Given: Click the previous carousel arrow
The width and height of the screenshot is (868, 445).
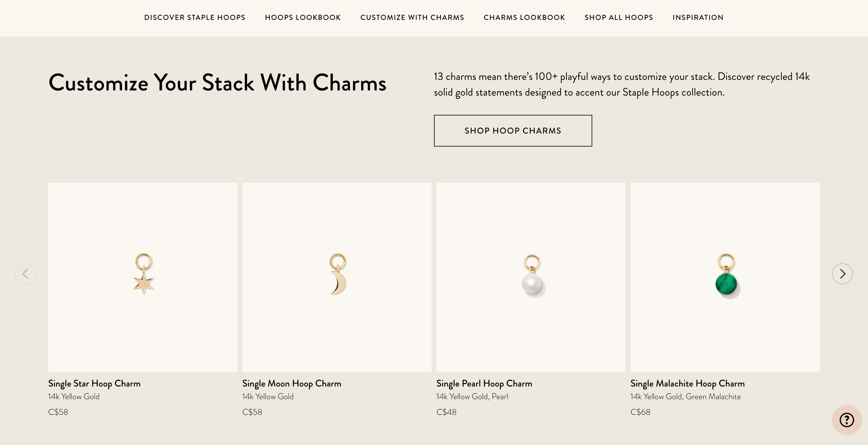Looking at the screenshot, I should 26,274.
